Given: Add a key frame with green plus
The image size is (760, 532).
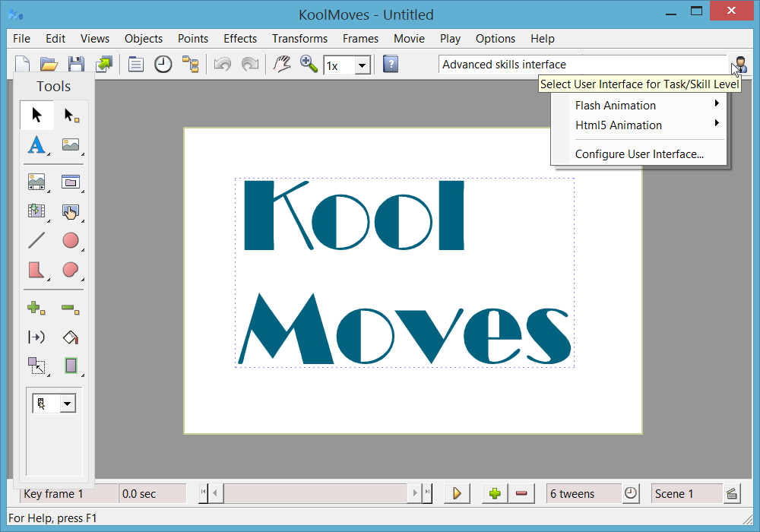Looking at the screenshot, I should tap(495, 494).
